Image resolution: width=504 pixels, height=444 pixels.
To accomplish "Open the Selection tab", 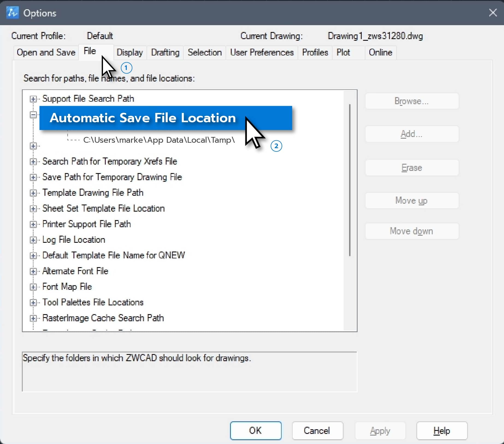I will tap(205, 52).
